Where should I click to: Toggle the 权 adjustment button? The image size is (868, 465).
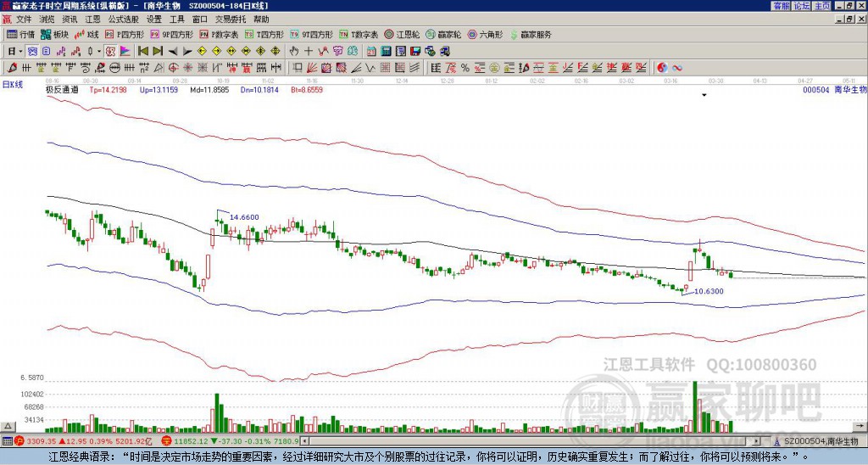[x=109, y=51]
